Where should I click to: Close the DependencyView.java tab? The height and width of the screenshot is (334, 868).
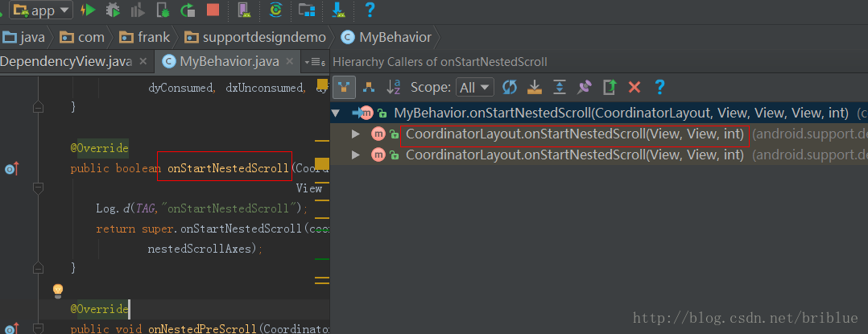143,61
